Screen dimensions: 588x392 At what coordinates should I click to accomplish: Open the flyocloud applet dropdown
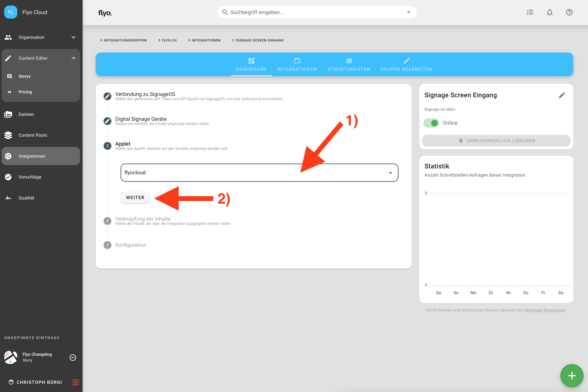(259, 173)
